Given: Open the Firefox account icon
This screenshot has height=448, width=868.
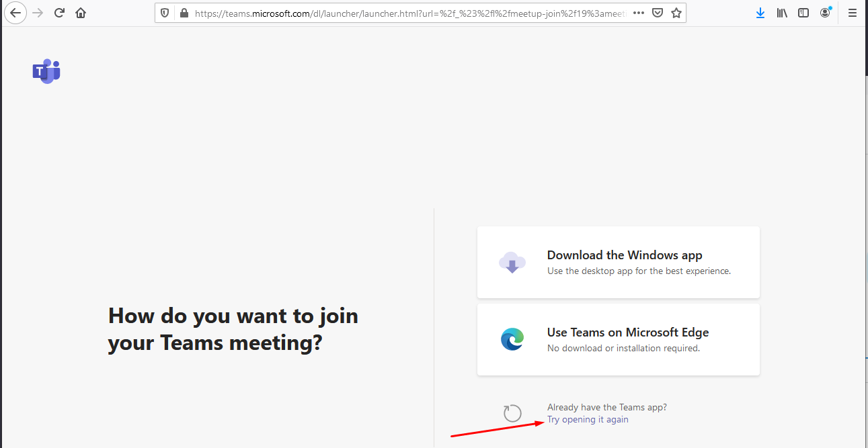Looking at the screenshot, I should pyautogui.click(x=825, y=12).
